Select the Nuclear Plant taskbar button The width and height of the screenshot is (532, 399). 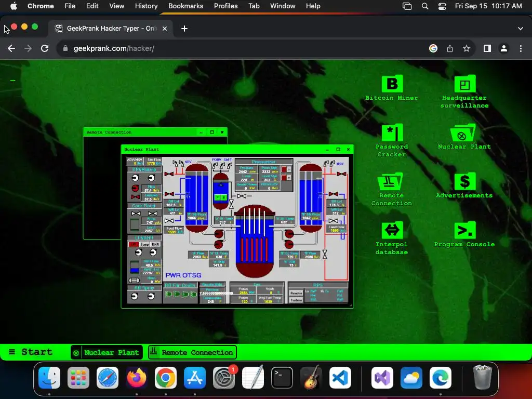(107, 352)
